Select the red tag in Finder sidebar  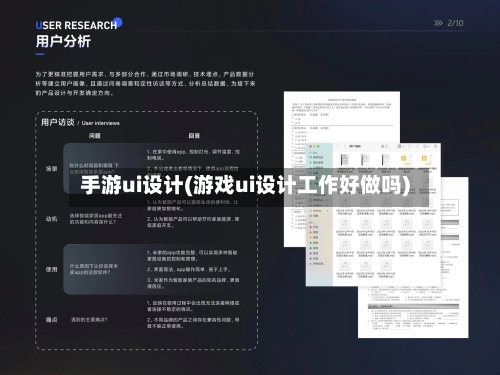(x=314, y=227)
